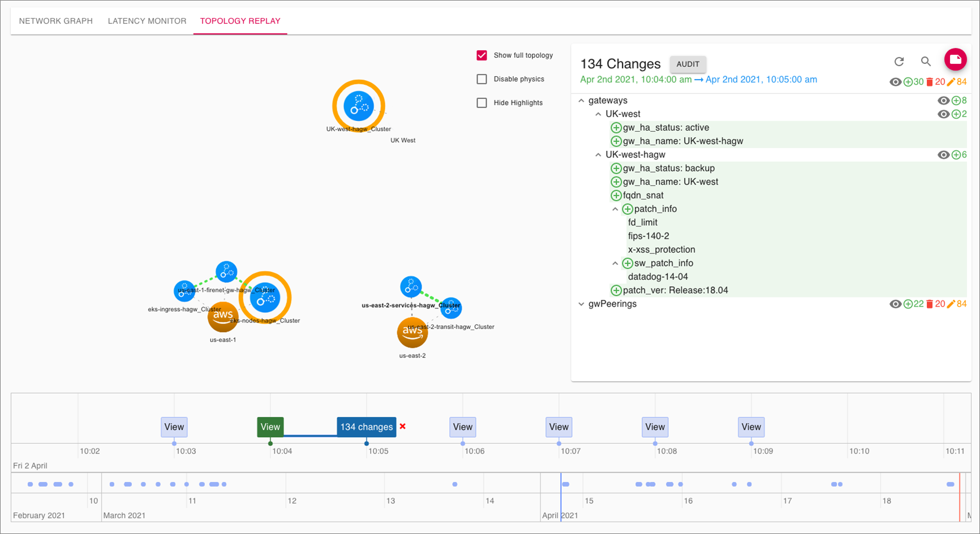Click the red current-time line on the overview timeline

point(960,497)
